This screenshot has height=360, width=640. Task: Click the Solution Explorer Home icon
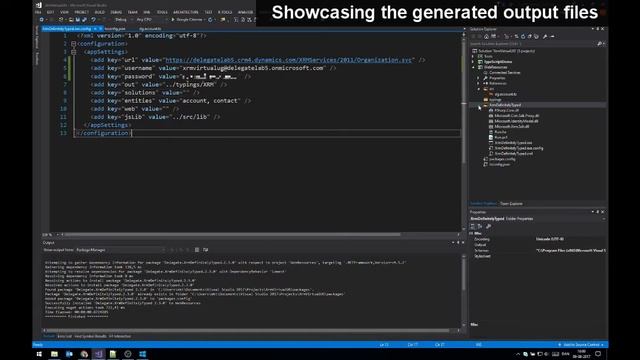coord(486,36)
